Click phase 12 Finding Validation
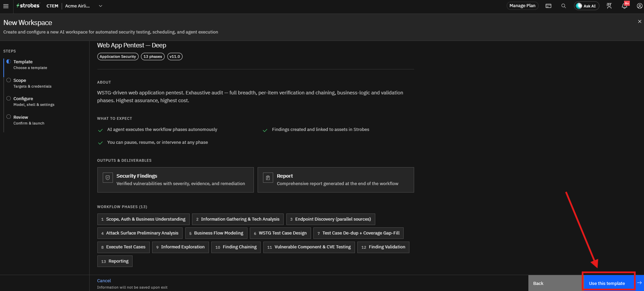Viewport: 644px width, 291px height. tap(383, 247)
